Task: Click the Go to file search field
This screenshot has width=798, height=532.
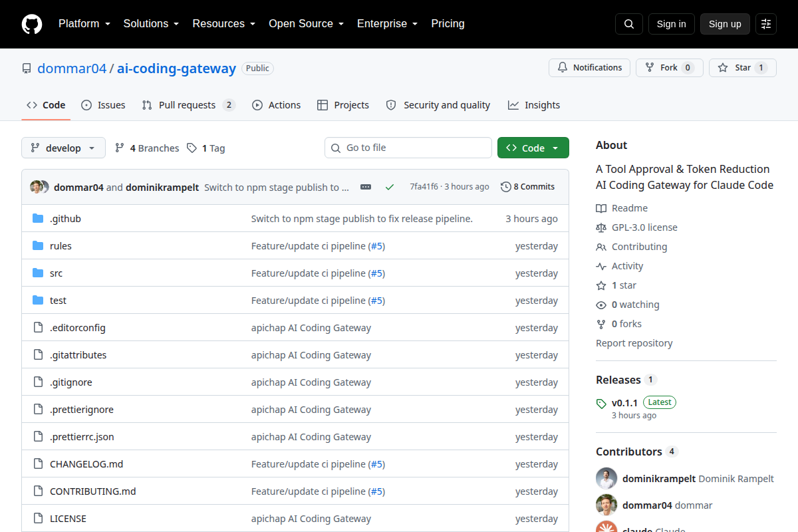Action: point(408,148)
